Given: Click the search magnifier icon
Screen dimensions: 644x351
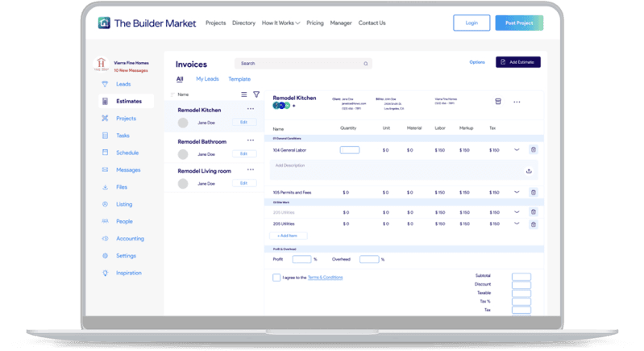Looking at the screenshot, I should tap(366, 64).
